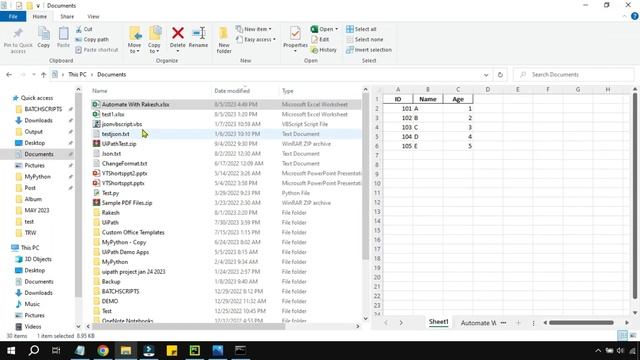
Task: Click the Copy ribbon icon
Action: click(44, 33)
